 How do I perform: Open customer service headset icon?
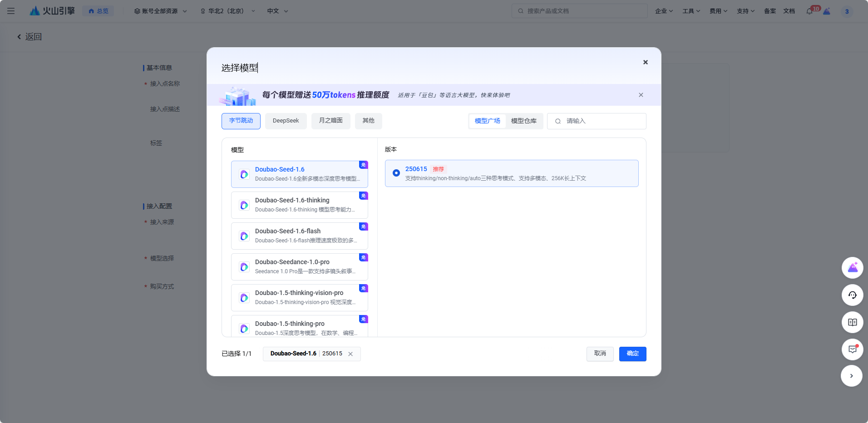tap(853, 295)
